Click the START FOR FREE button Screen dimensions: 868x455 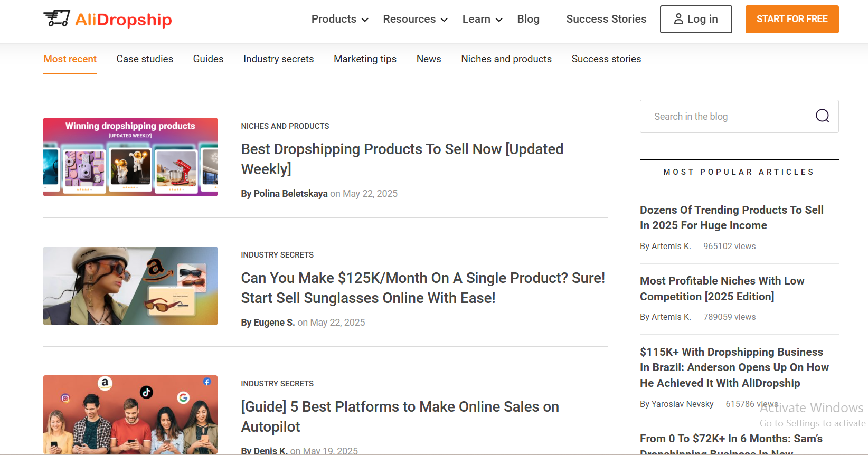792,20
